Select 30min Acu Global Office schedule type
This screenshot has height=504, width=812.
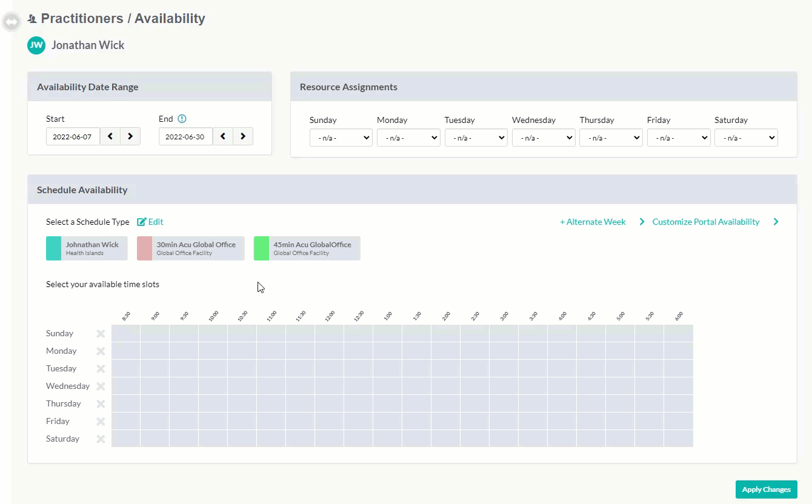tap(191, 248)
